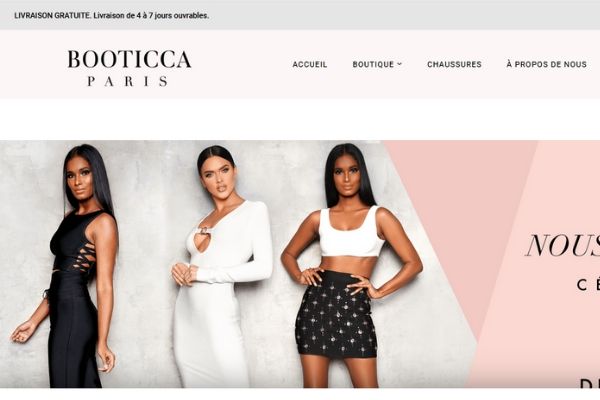Image resolution: width=600 pixels, height=400 pixels.
Task: Click the black studded skirt in the banner
Action: click(x=336, y=314)
